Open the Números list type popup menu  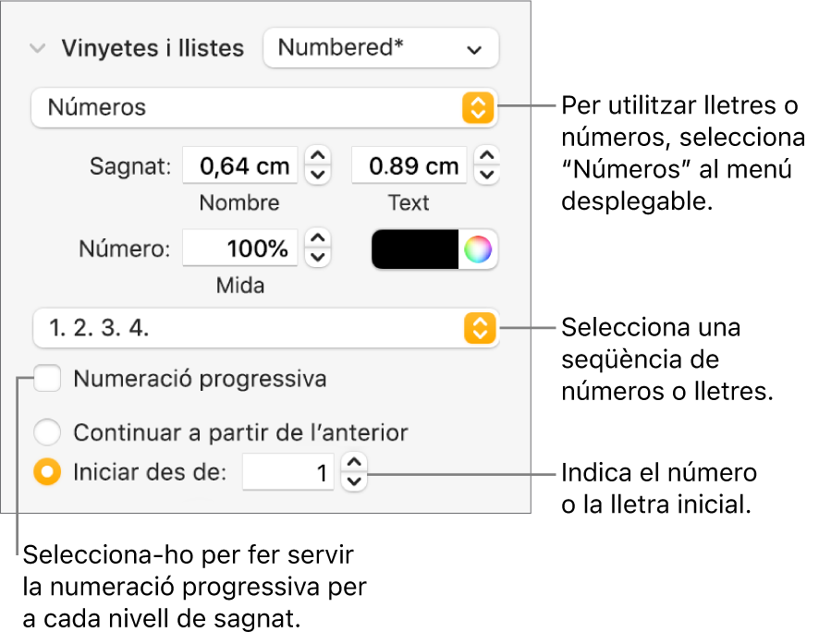pyautogui.click(x=264, y=107)
